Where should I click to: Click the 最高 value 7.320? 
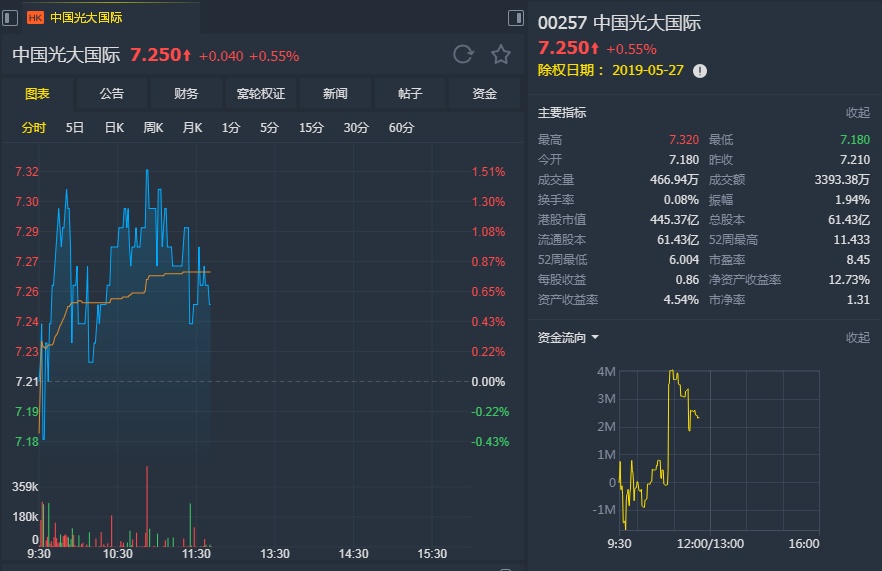point(683,140)
